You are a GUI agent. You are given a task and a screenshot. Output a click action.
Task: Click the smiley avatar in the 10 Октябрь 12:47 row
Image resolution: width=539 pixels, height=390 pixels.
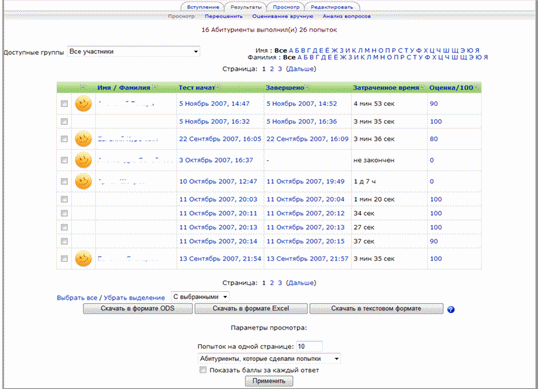(x=83, y=181)
